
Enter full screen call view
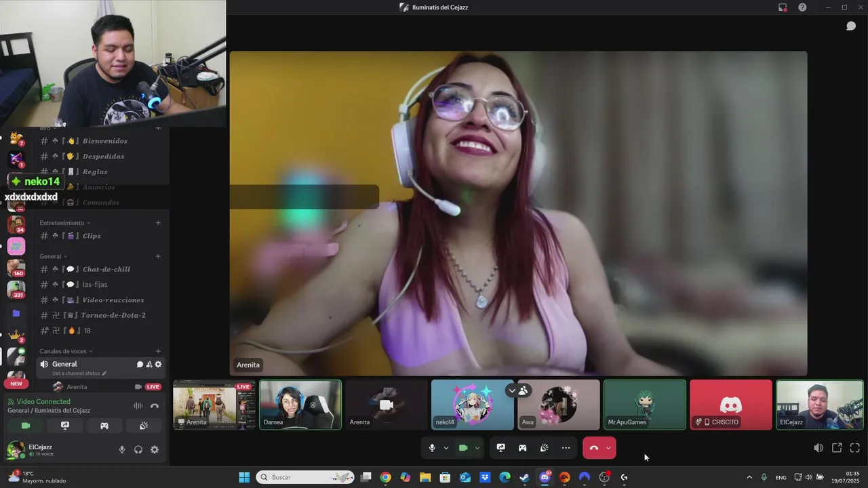[x=855, y=448]
